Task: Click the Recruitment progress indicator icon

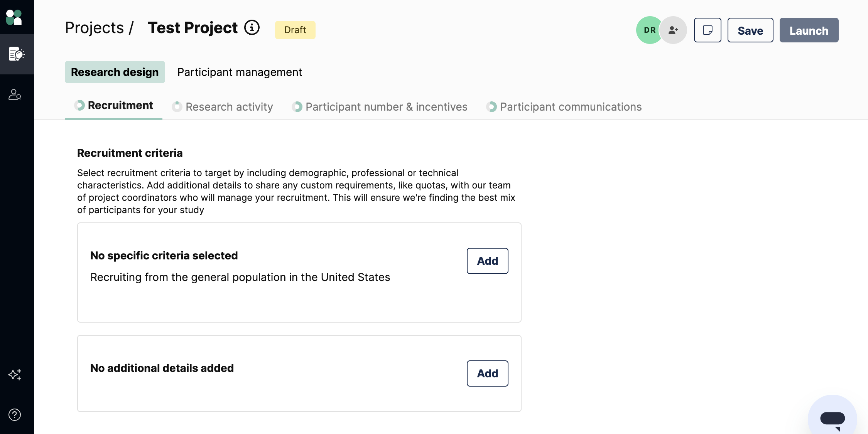Action: coord(79,105)
